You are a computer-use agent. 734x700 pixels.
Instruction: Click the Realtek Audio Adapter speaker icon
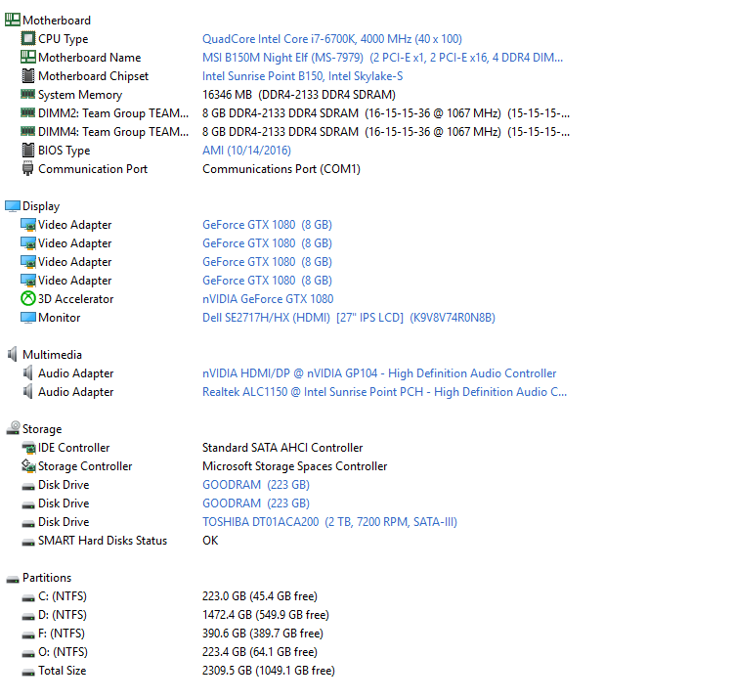pos(28,391)
